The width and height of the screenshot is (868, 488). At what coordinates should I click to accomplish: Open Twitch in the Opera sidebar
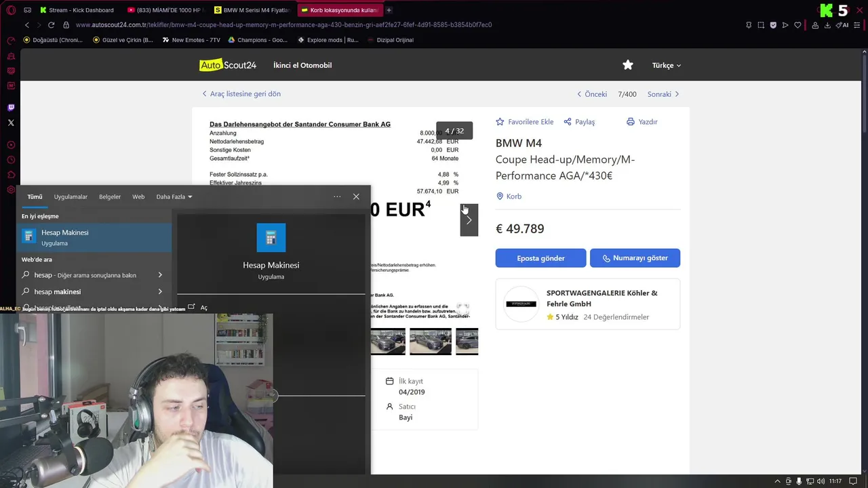[11, 107]
